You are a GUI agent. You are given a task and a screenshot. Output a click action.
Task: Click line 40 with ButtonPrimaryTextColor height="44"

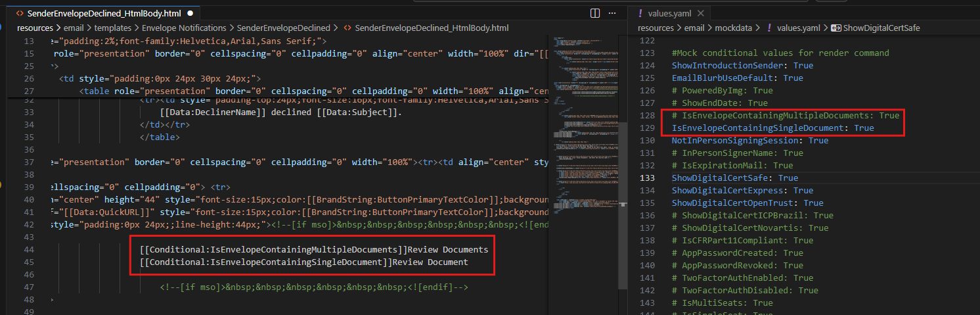coord(301,199)
